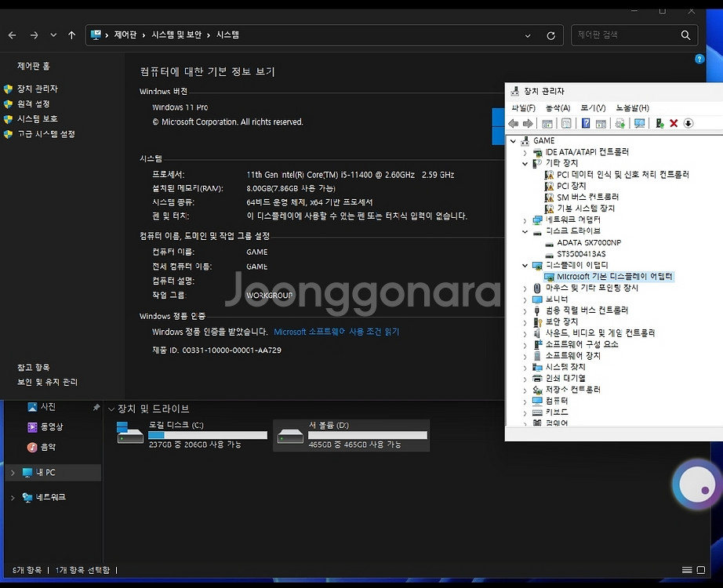Open 고급 시스템 설정 link
This screenshot has width=723, height=588.
click(x=46, y=134)
